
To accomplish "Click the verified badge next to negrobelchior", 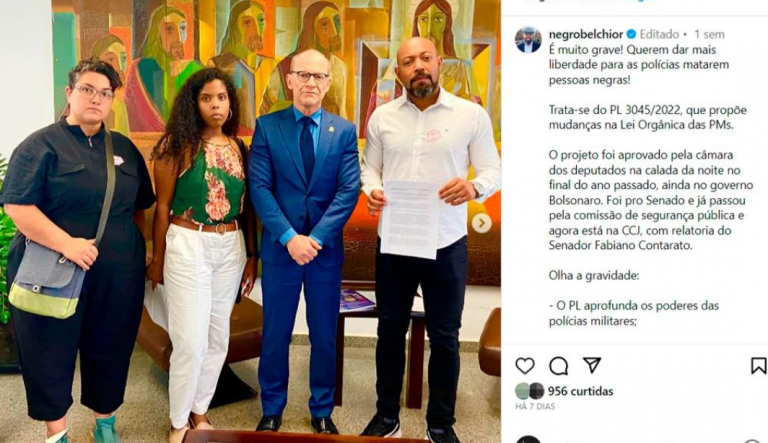I will pos(631,34).
